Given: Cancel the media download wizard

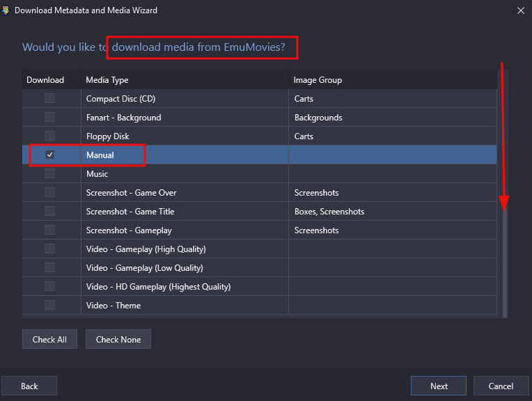Looking at the screenshot, I should tap(501, 386).
